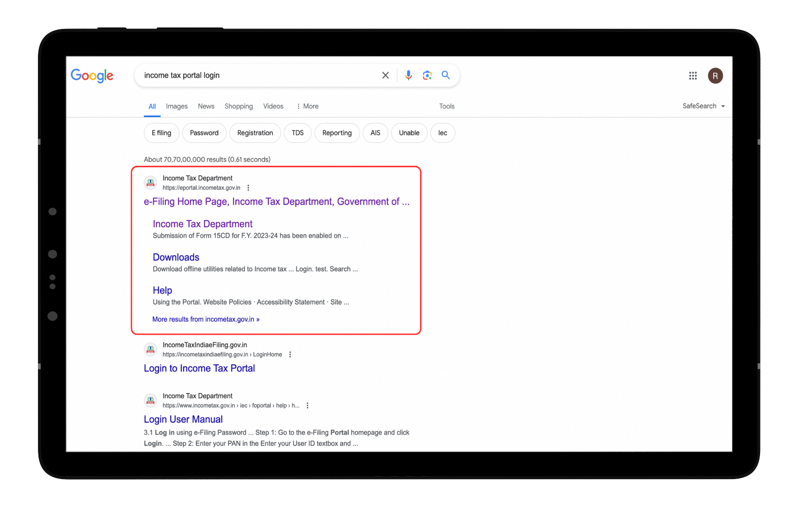Click the incometaxindiaefiling.gov.in › LoginHome URL
Screen dimensions: 799x532
(x=222, y=354)
